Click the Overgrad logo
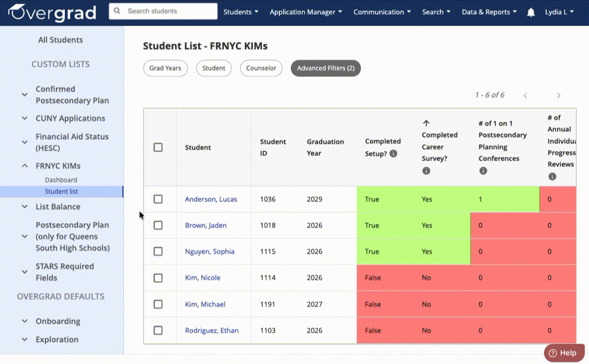 tap(52, 13)
